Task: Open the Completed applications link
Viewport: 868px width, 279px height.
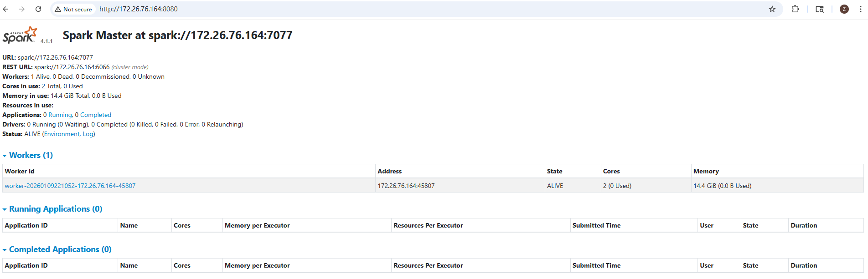Action: point(96,115)
